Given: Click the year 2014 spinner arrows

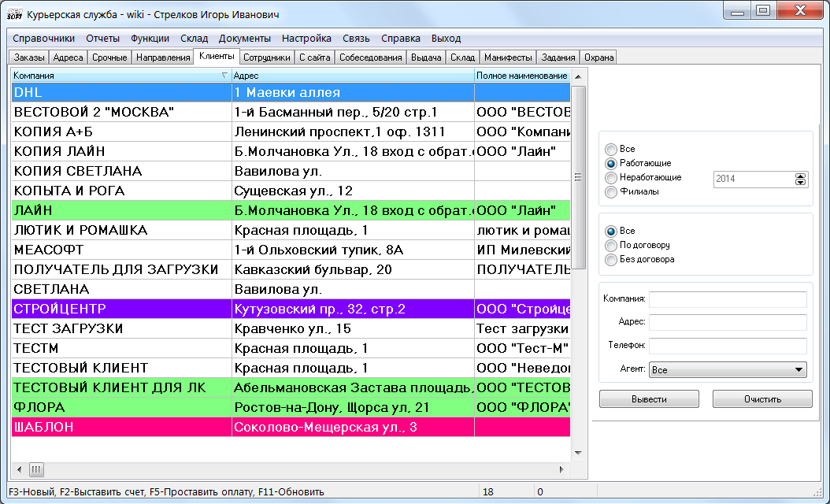Looking at the screenshot, I should pos(800,179).
